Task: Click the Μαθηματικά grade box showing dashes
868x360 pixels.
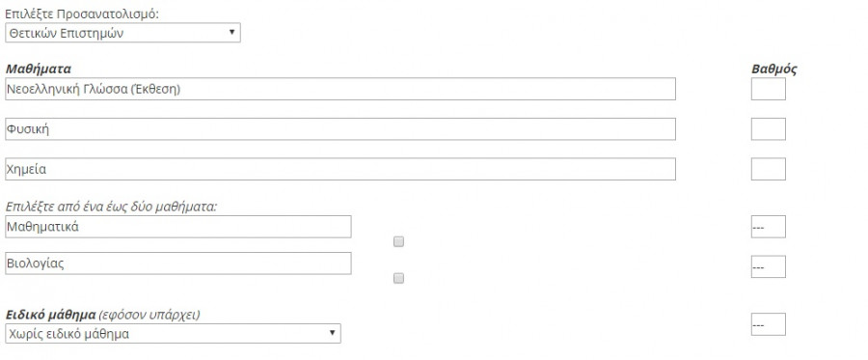Action: click(769, 227)
